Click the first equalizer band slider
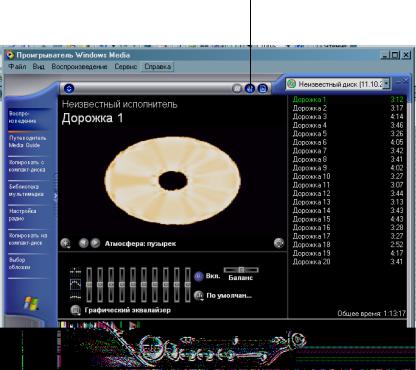 point(89,284)
